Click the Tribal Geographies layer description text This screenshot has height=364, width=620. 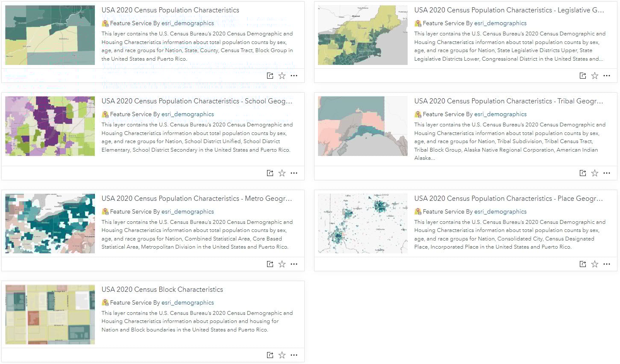click(510, 141)
